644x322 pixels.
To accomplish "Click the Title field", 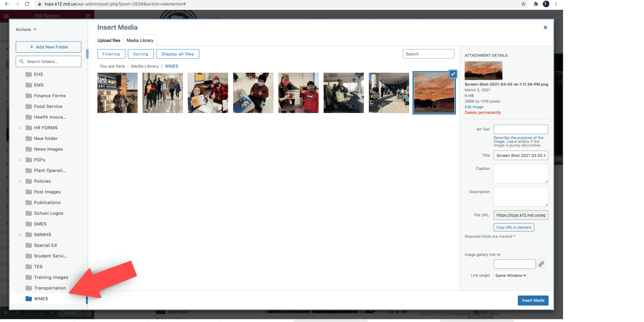I will coord(521,155).
